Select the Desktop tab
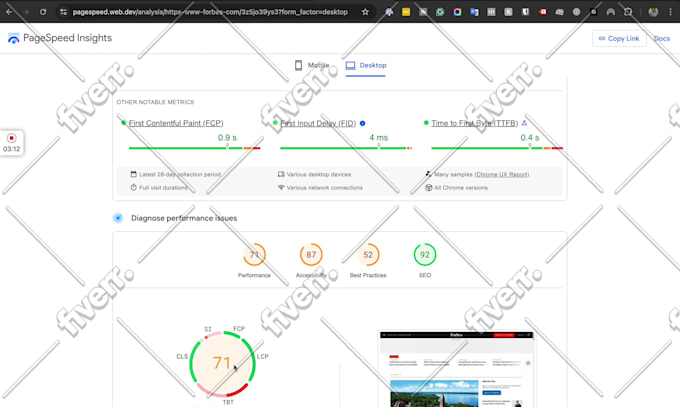This screenshot has height=407, width=680. tap(366, 65)
